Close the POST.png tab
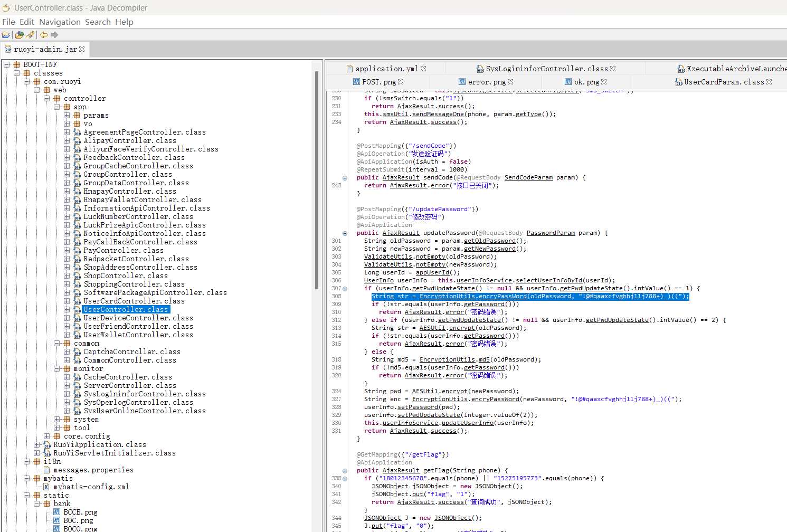The height and width of the screenshot is (532, 787). [x=401, y=82]
